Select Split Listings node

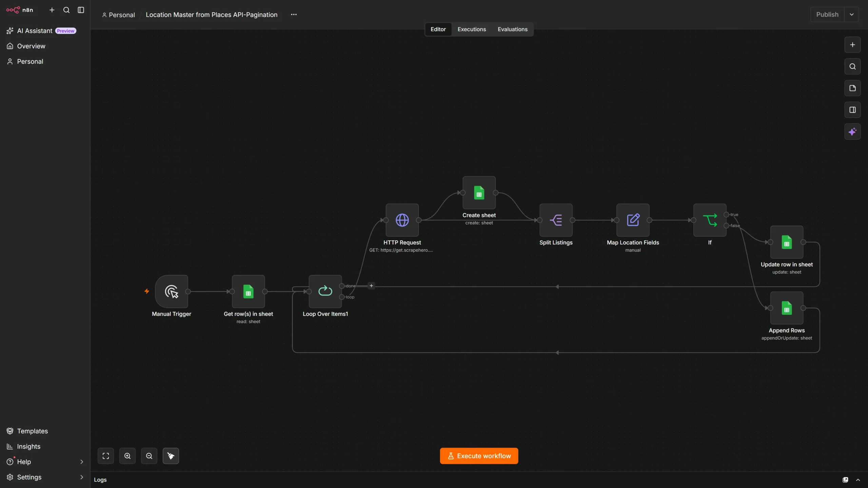[x=556, y=220]
